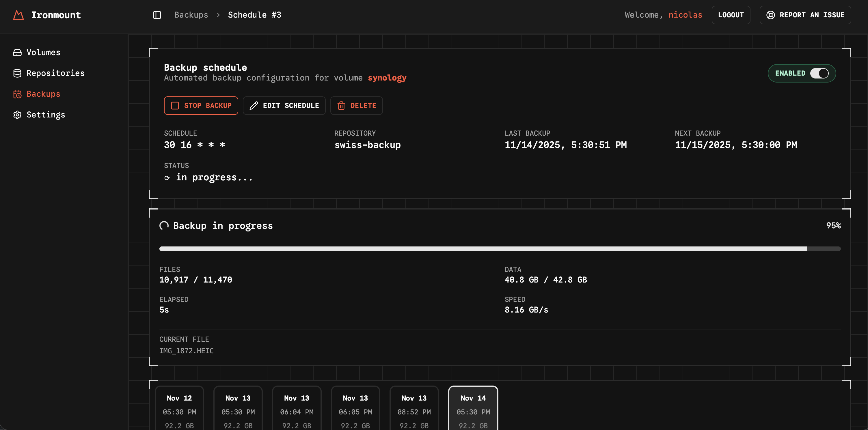Go to Backups in breadcrumb
Image resolution: width=868 pixels, height=430 pixels.
click(191, 15)
